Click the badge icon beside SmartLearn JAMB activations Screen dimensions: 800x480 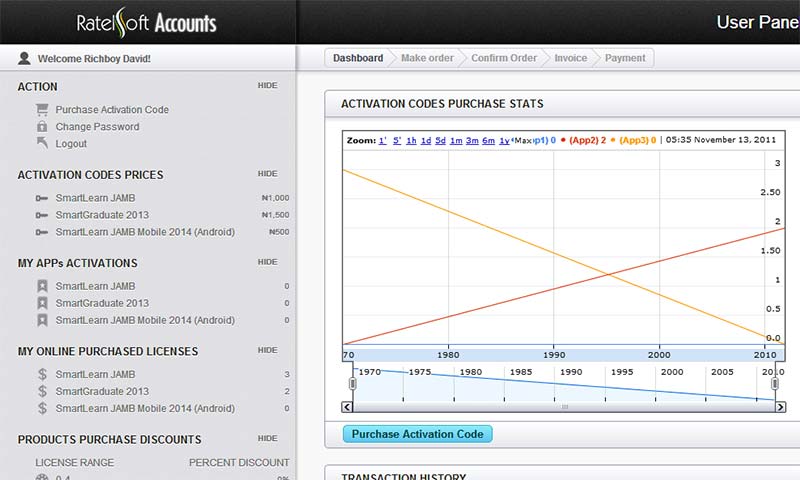[42, 286]
